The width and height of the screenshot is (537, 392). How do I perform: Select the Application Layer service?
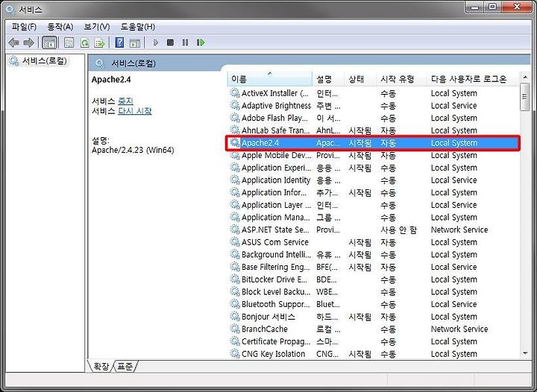374,205
